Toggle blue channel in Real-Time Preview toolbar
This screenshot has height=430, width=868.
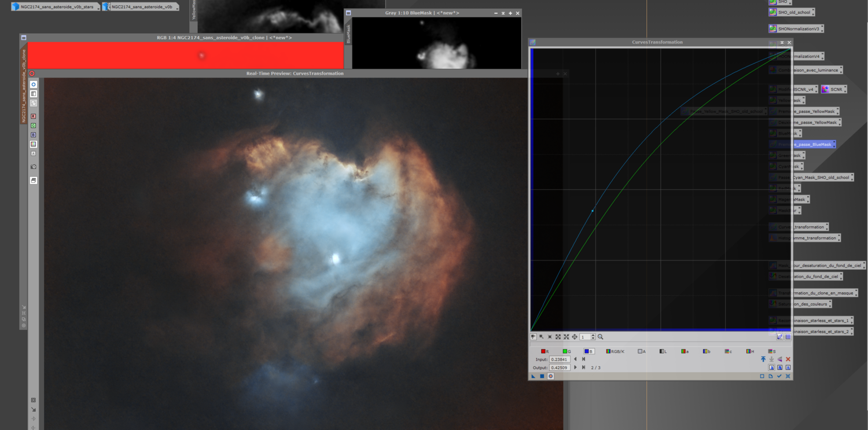point(34,135)
